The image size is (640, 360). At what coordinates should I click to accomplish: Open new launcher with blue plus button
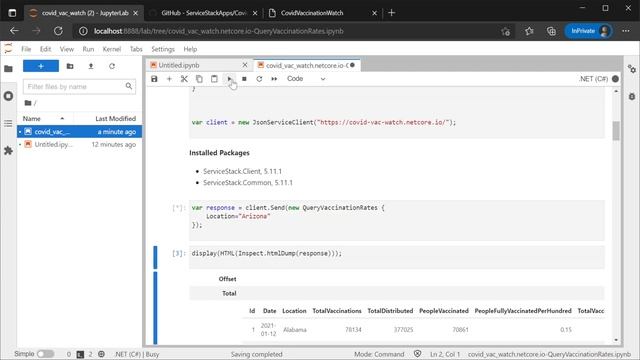41,66
